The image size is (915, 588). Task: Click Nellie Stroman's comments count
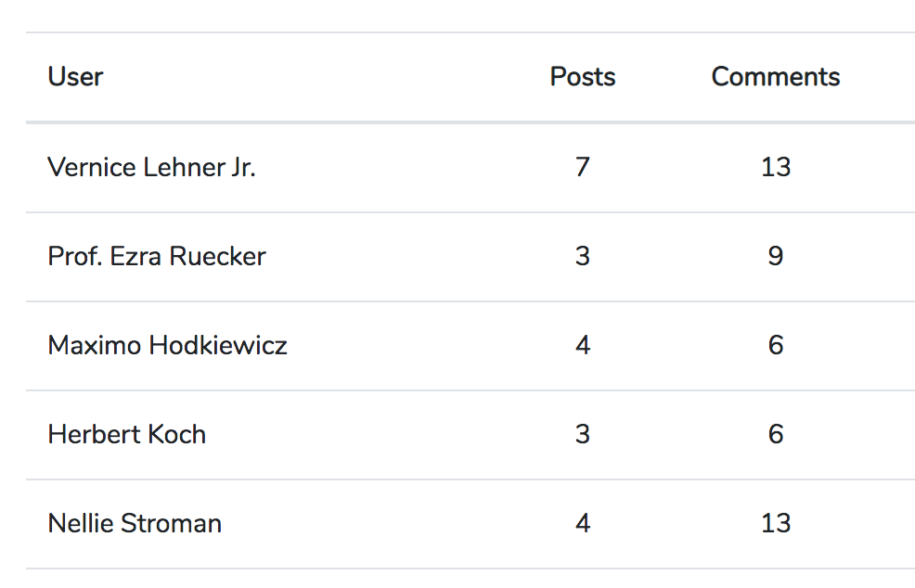775,523
